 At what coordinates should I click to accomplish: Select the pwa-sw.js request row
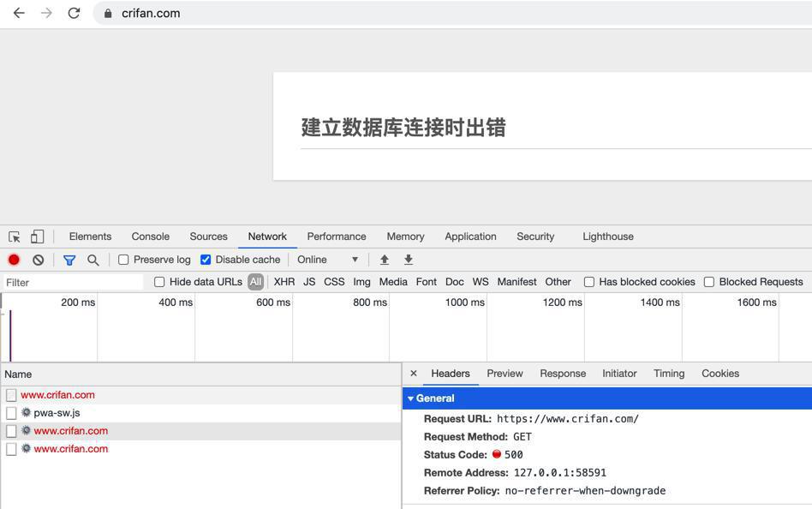point(201,413)
